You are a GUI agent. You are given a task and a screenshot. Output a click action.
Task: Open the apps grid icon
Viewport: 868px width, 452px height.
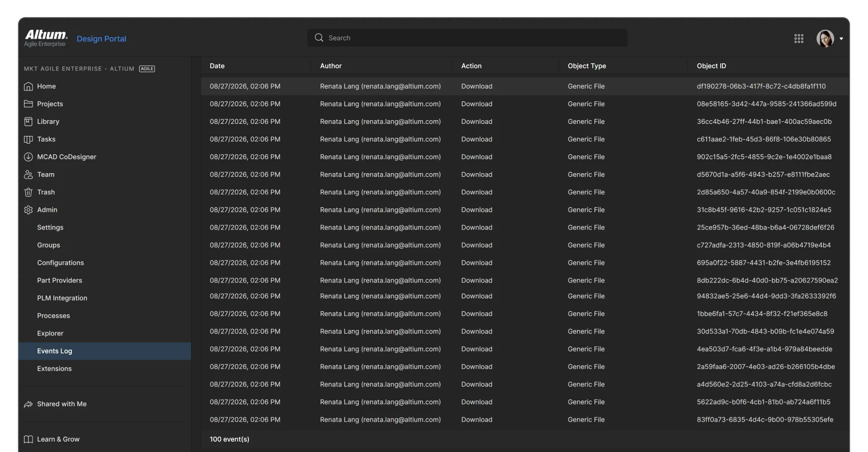[799, 38]
